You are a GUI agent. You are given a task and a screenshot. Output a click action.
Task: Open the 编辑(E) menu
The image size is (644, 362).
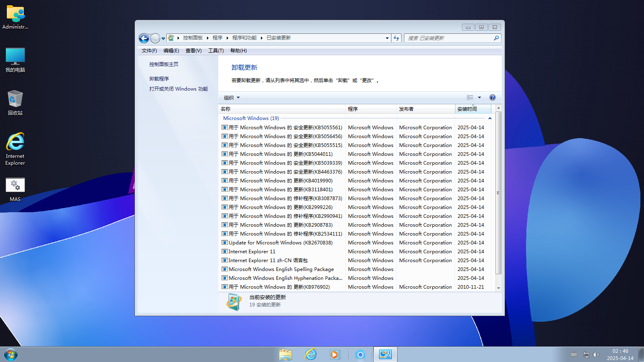(x=171, y=51)
